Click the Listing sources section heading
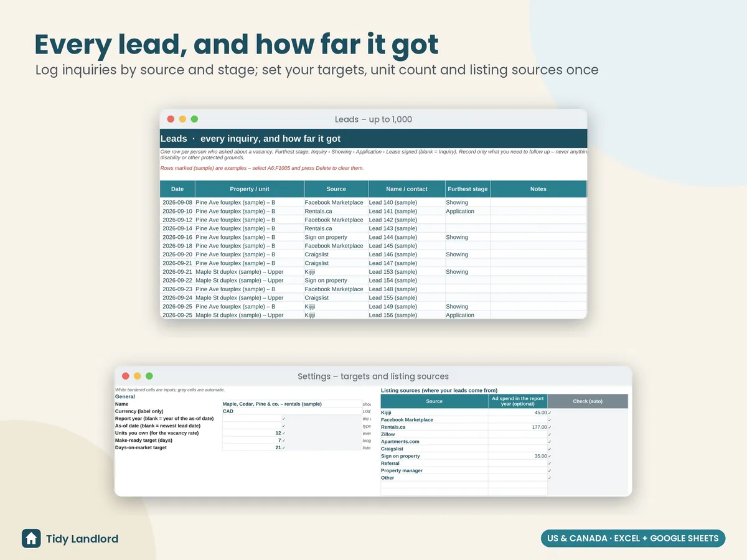This screenshot has width=747, height=560. click(x=439, y=390)
